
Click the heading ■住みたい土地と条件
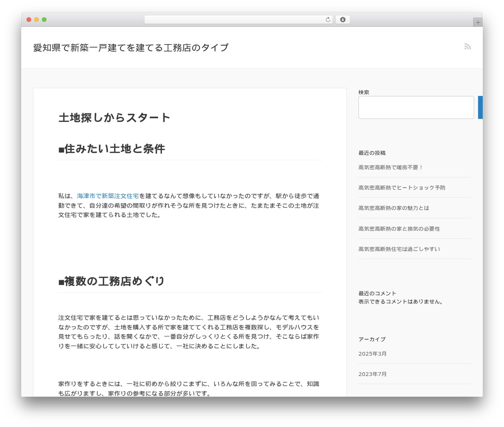tap(111, 149)
